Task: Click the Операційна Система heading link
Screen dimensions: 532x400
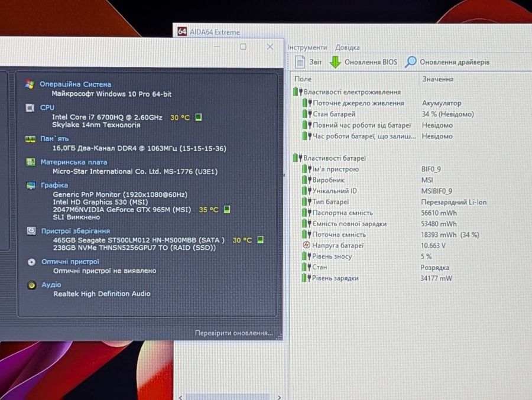Action: pos(75,84)
